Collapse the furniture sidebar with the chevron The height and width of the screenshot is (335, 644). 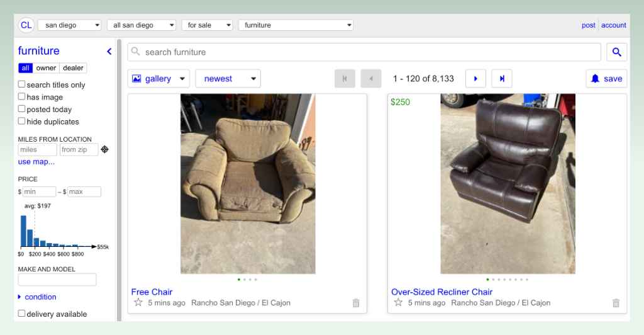tap(109, 52)
